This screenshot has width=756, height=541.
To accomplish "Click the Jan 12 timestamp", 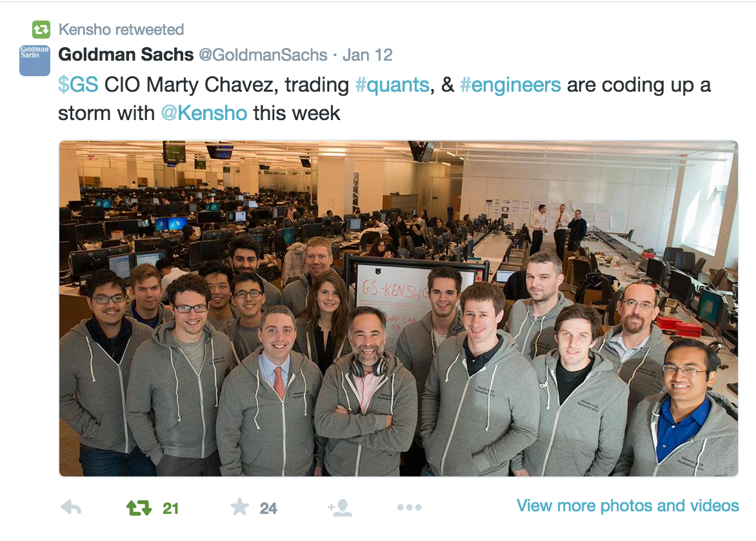I will (x=368, y=55).
